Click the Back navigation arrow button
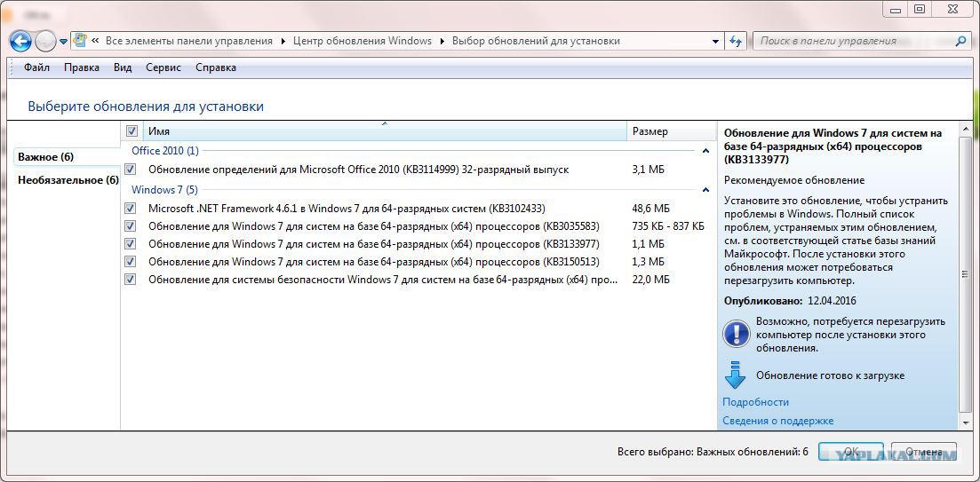Image resolution: width=980 pixels, height=482 pixels. click(20, 41)
